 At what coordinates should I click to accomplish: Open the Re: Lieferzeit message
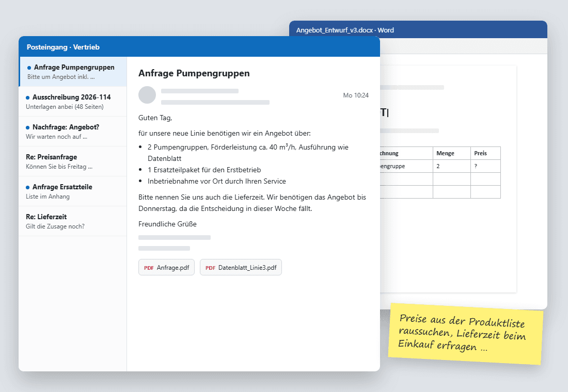click(73, 221)
